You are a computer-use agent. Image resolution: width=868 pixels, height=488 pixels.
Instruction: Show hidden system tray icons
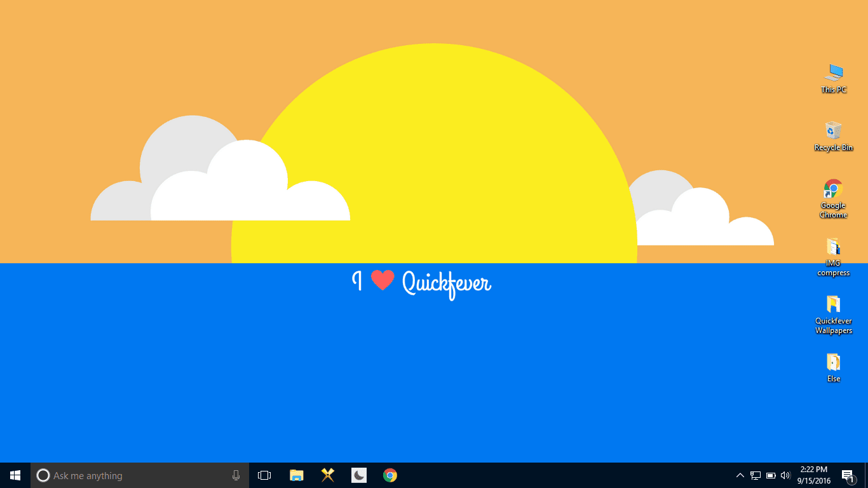click(x=740, y=475)
